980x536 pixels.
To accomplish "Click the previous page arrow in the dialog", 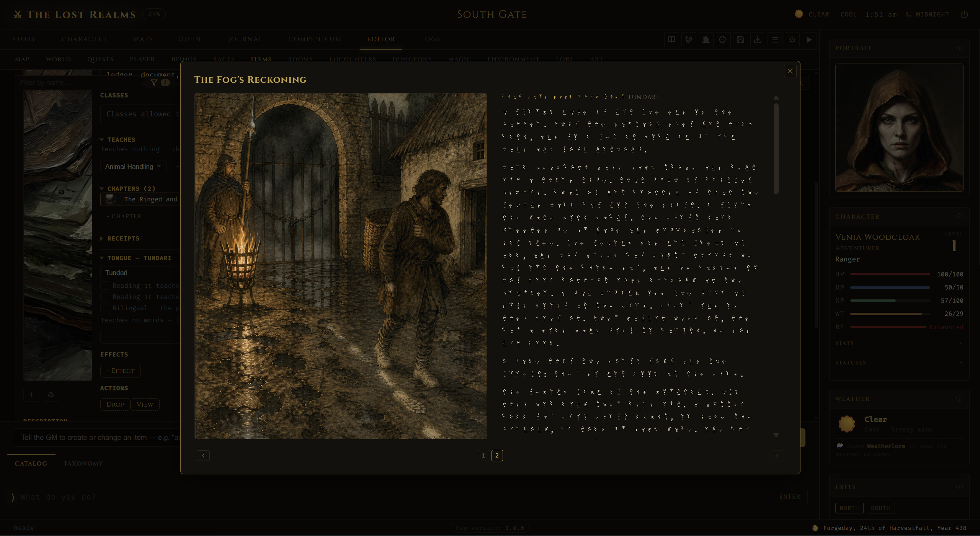I will 203,456.
